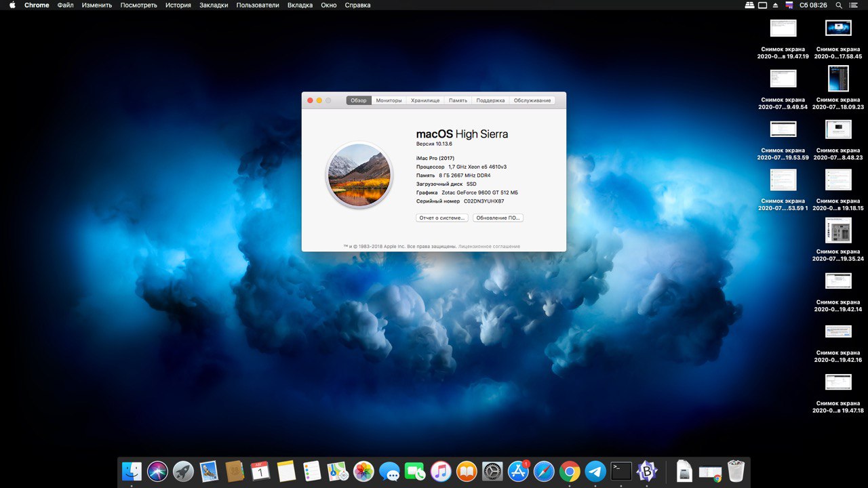
Task: Open the История menu
Action: coord(178,5)
